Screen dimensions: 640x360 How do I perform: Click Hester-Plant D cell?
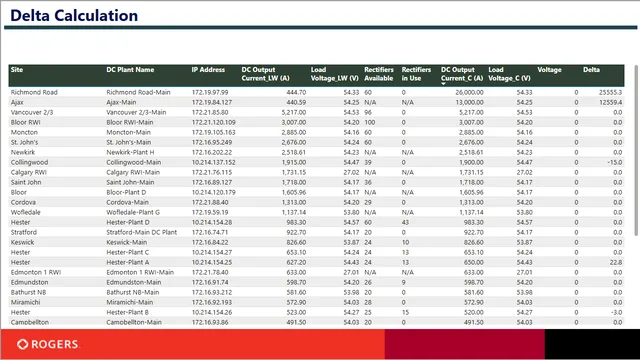point(128,222)
